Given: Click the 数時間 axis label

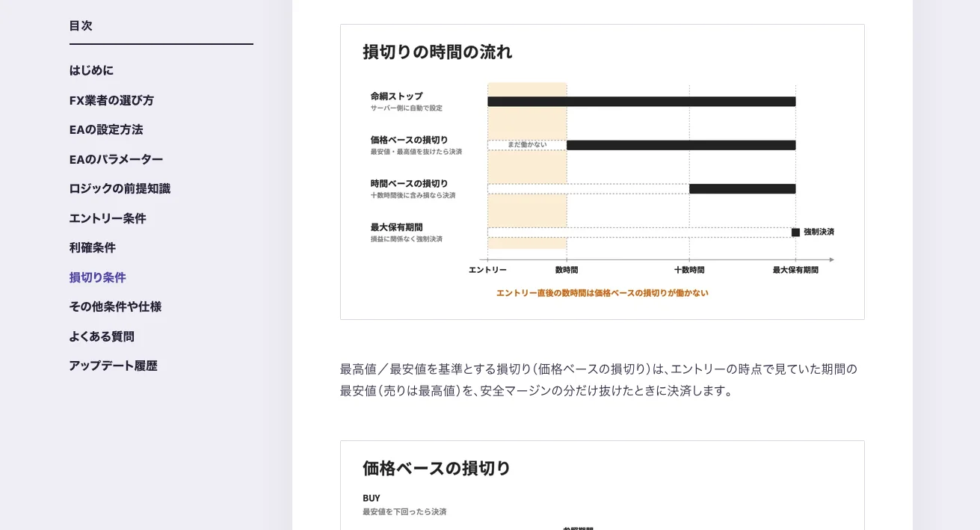Looking at the screenshot, I should (x=567, y=270).
